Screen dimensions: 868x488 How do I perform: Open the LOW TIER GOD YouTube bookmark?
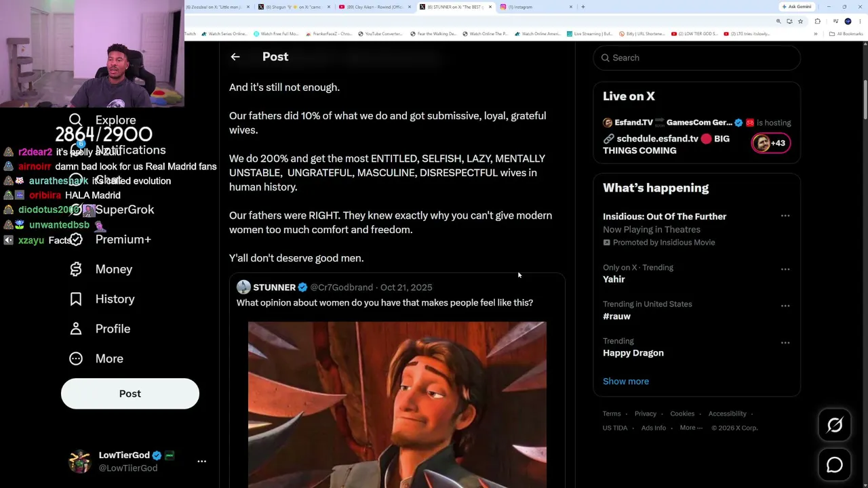(695, 34)
